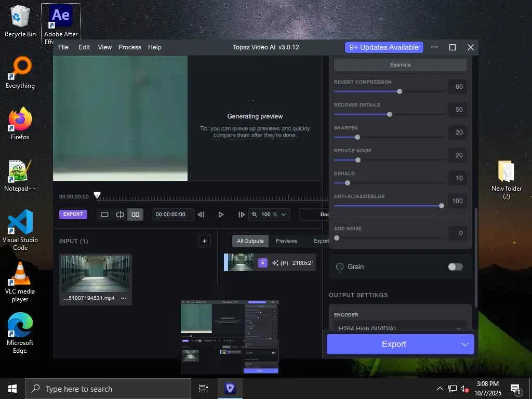Screen dimensions: 532x399
Task: Open Visual Studio Code desktop shortcut
Action: pyautogui.click(x=20, y=230)
